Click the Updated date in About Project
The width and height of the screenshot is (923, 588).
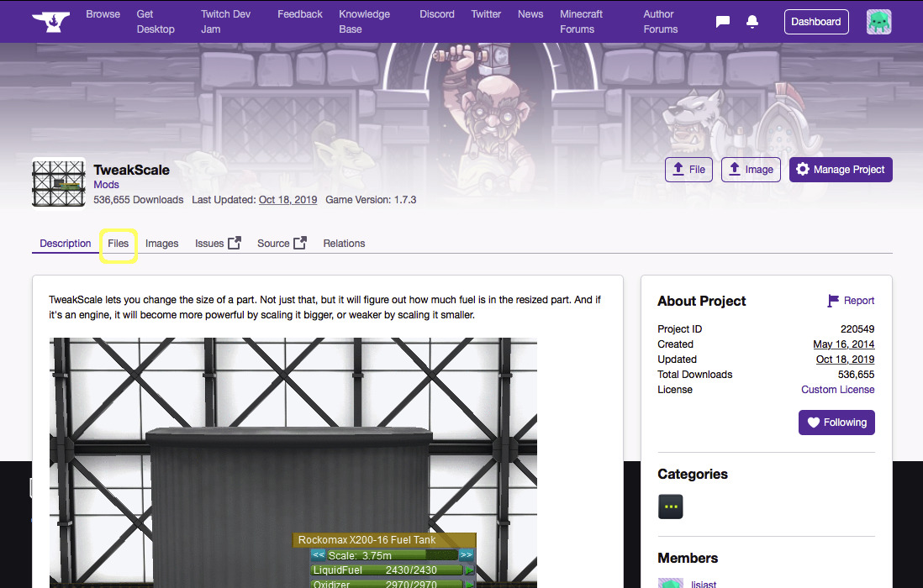(x=845, y=360)
